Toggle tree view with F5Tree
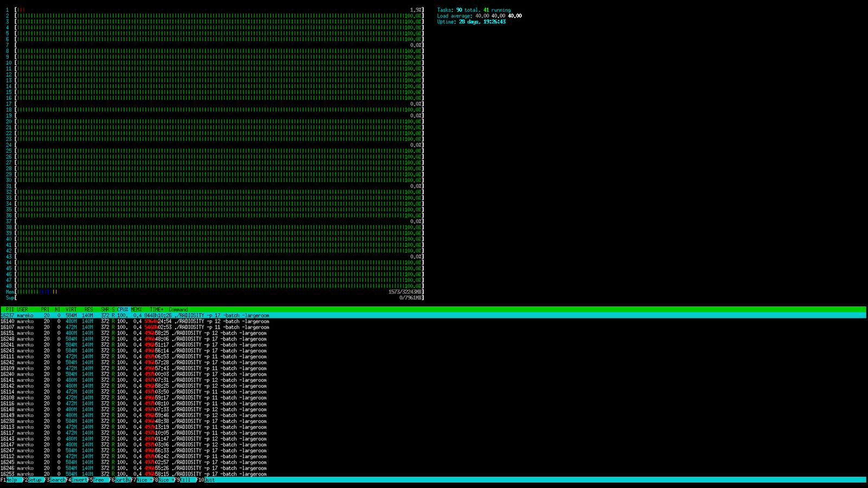Screen dimensions: 868x488 [97, 480]
